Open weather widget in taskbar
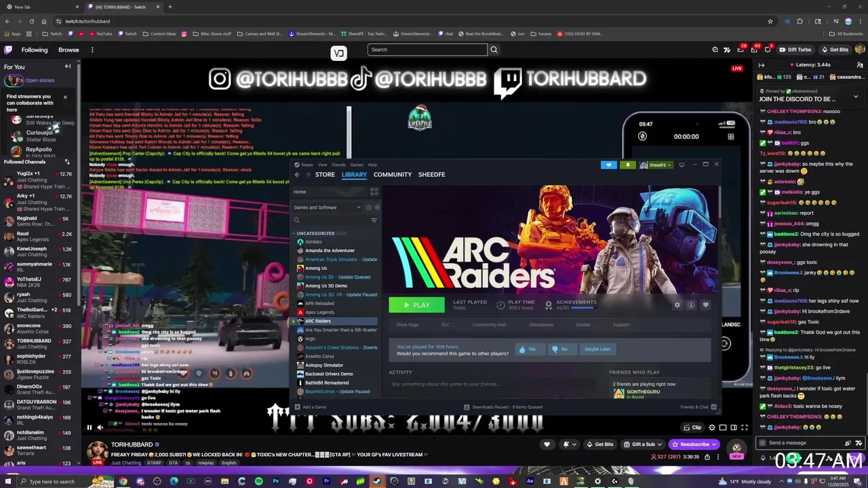 pos(743,481)
